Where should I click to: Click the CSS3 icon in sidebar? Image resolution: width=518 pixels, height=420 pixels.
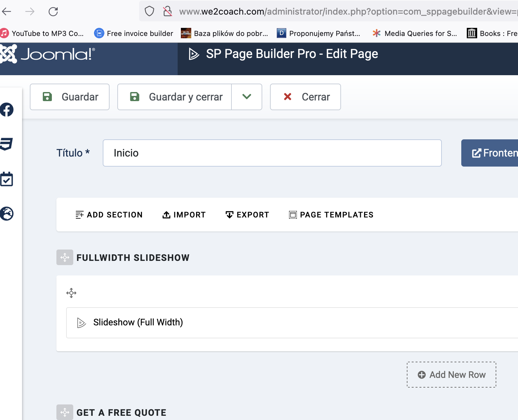pyautogui.click(x=6, y=144)
